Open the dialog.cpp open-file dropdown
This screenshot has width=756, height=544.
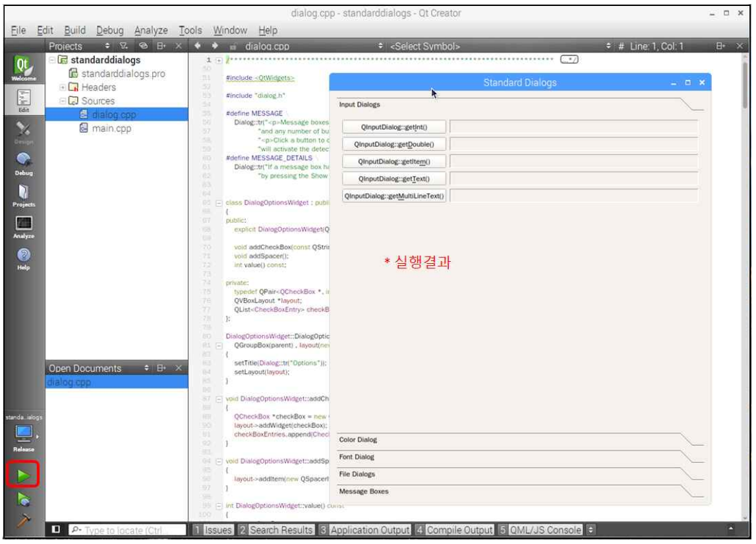tap(380, 45)
